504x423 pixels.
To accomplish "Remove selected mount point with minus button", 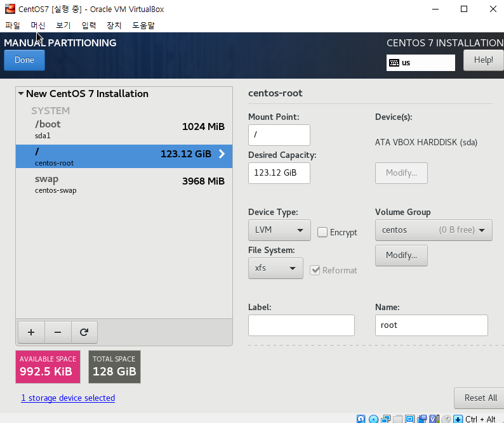I will pos(58,332).
